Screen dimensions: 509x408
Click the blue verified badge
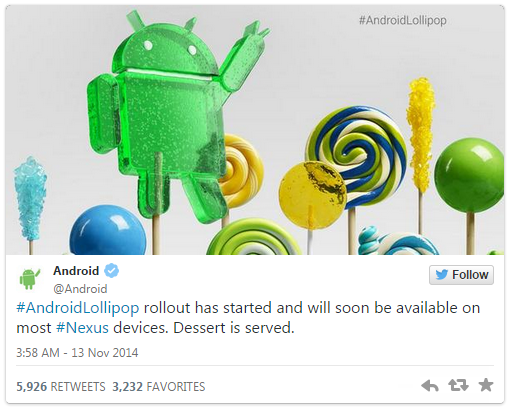coord(112,270)
